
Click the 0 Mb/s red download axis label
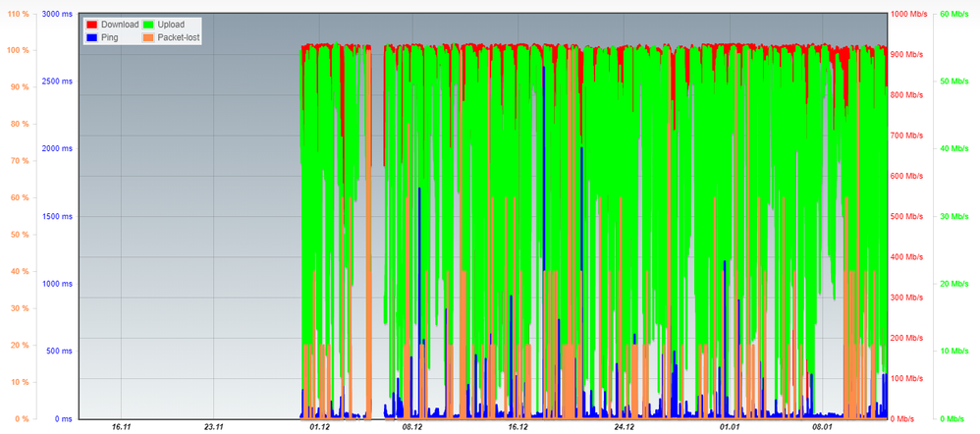click(903, 419)
